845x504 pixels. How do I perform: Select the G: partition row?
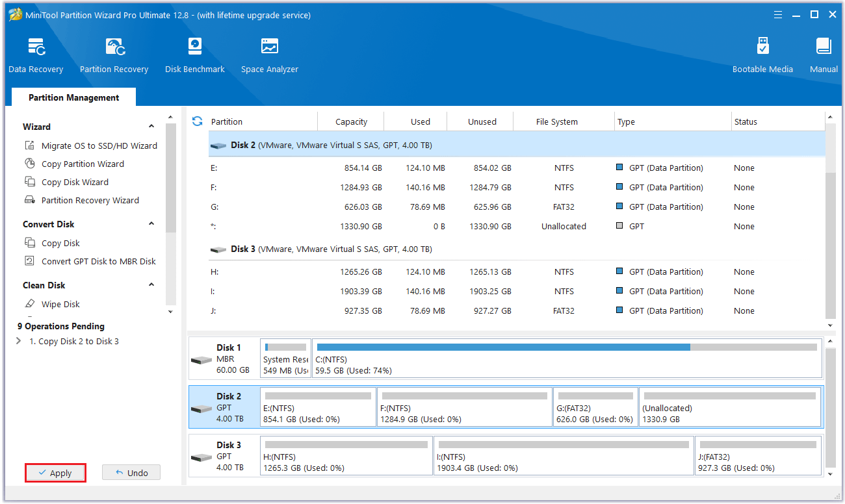pos(517,207)
